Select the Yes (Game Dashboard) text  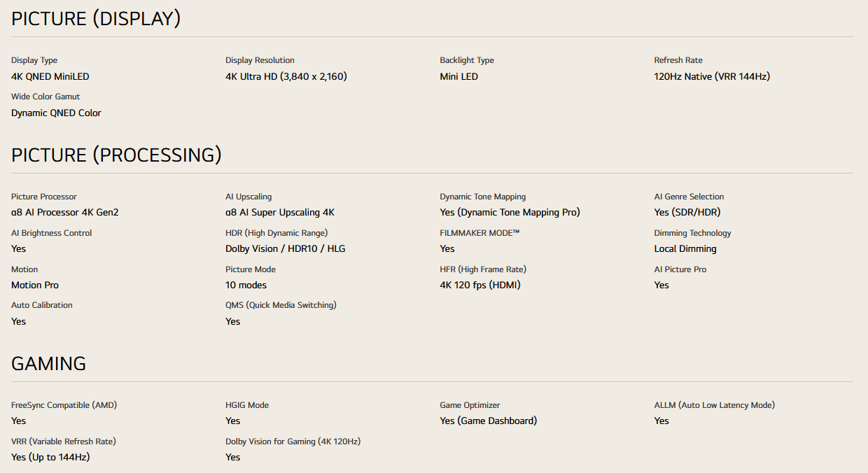pyautogui.click(x=488, y=421)
